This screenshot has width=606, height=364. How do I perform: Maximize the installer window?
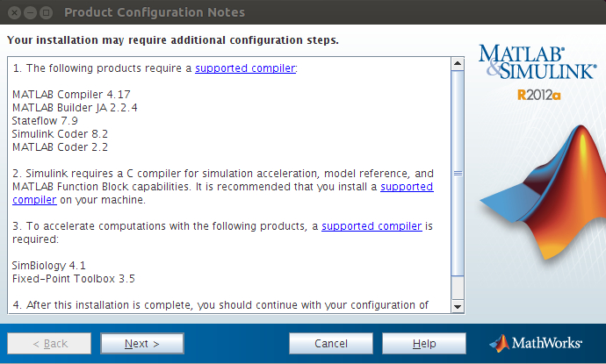47,12
